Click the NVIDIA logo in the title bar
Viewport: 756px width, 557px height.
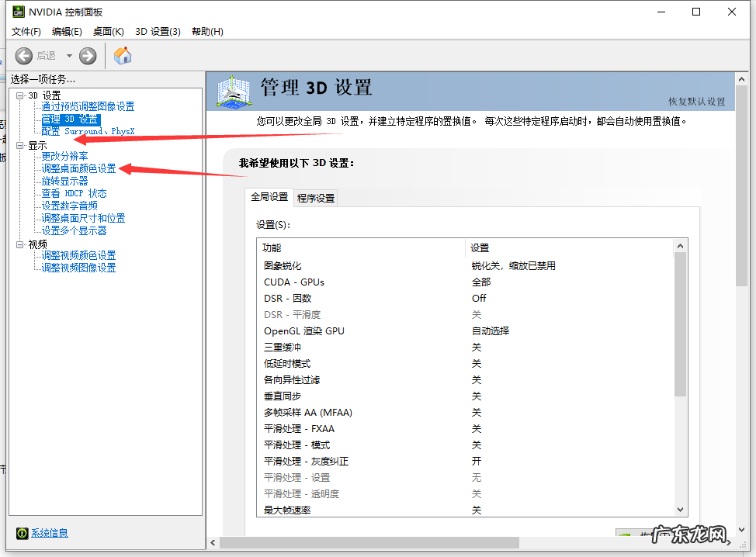18,12
